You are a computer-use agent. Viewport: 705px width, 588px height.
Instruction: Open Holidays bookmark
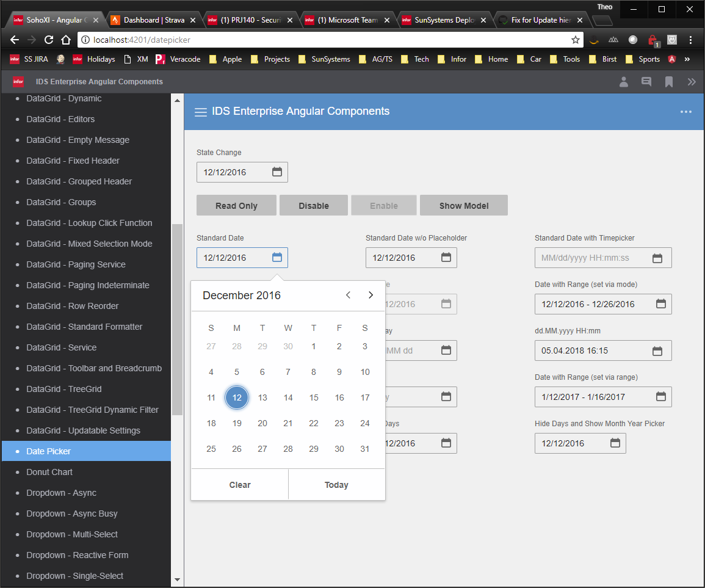point(94,59)
